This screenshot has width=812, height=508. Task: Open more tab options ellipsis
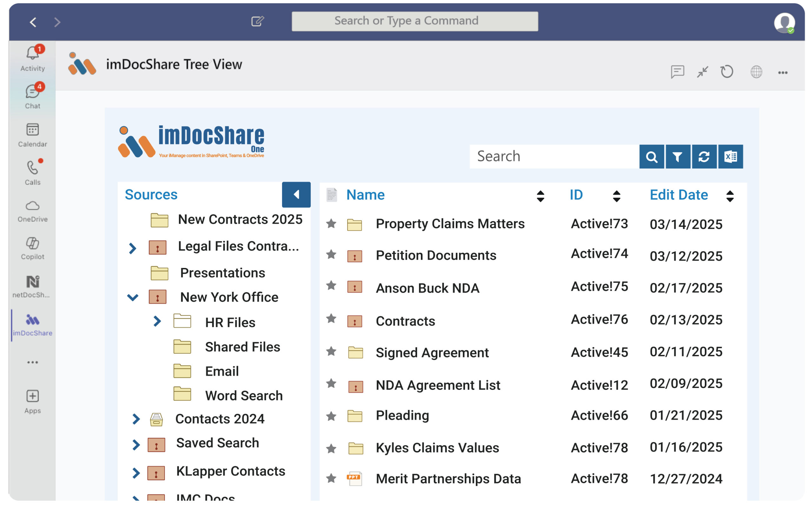tap(783, 73)
